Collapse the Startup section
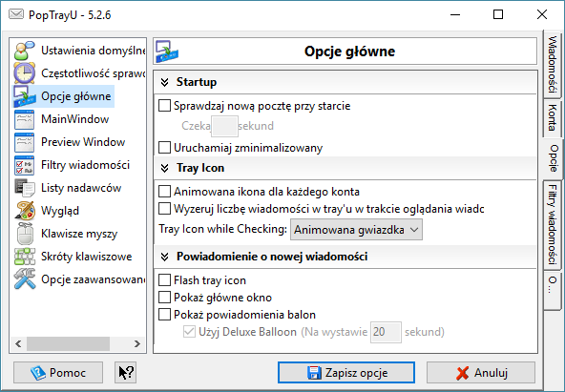This screenshot has width=565, height=392. (165, 82)
